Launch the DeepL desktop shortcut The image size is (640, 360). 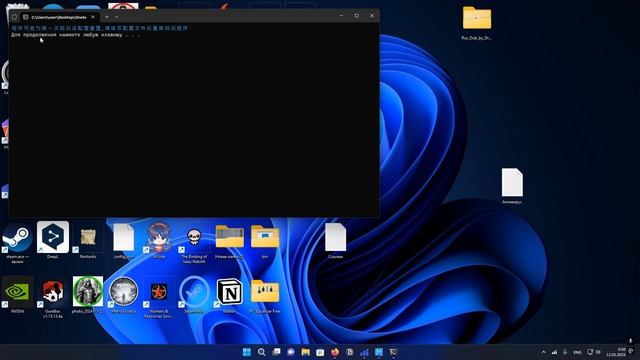pos(53,240)
